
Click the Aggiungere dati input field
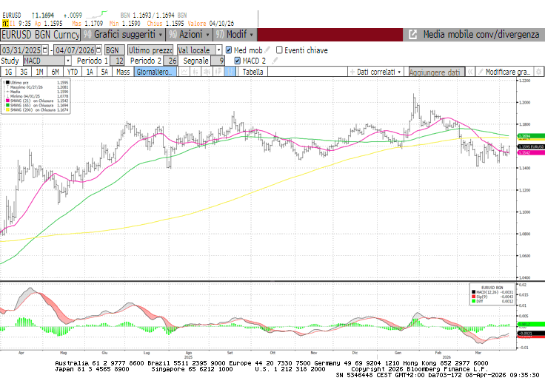point(436,72)
